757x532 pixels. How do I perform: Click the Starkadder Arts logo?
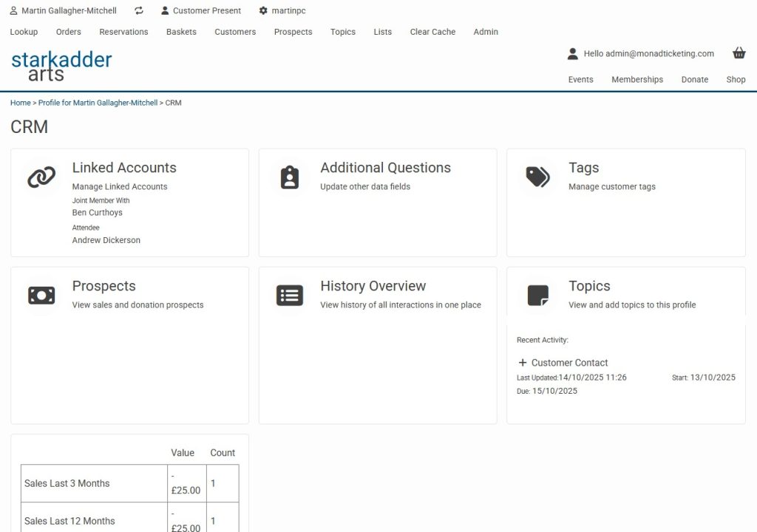point(61,66)
